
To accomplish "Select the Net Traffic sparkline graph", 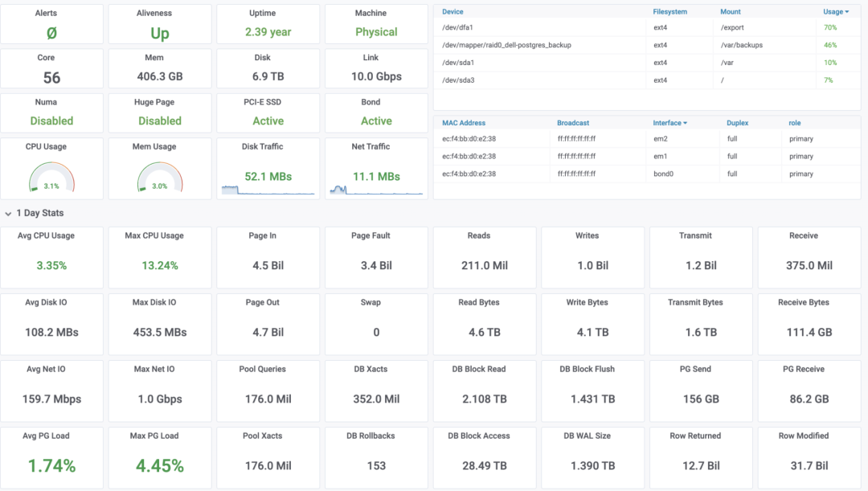I will tap(376, 190).
